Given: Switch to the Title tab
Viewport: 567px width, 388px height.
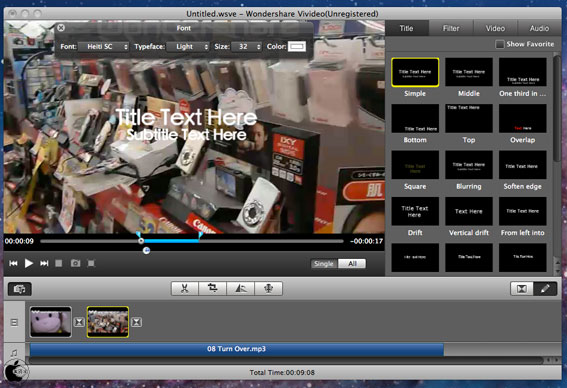Looking at the screenshot, I should click(406, 28).
